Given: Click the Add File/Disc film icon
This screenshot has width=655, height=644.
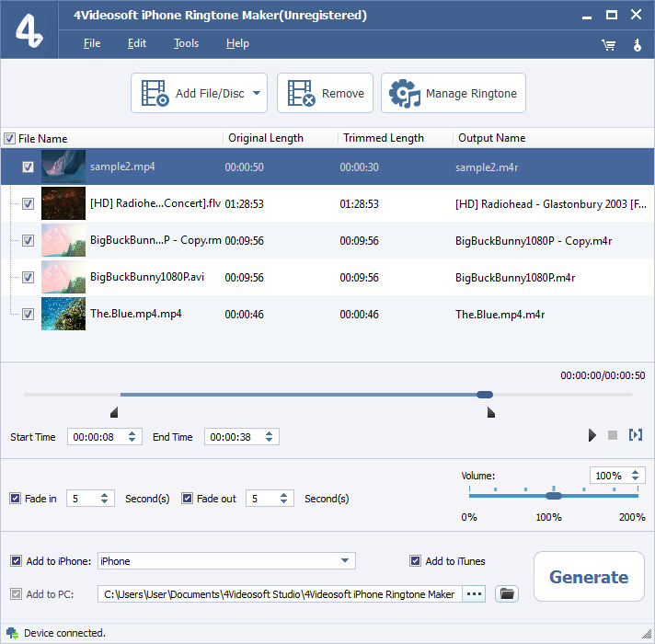Looking at the screenshot, I should pos(155,93).
